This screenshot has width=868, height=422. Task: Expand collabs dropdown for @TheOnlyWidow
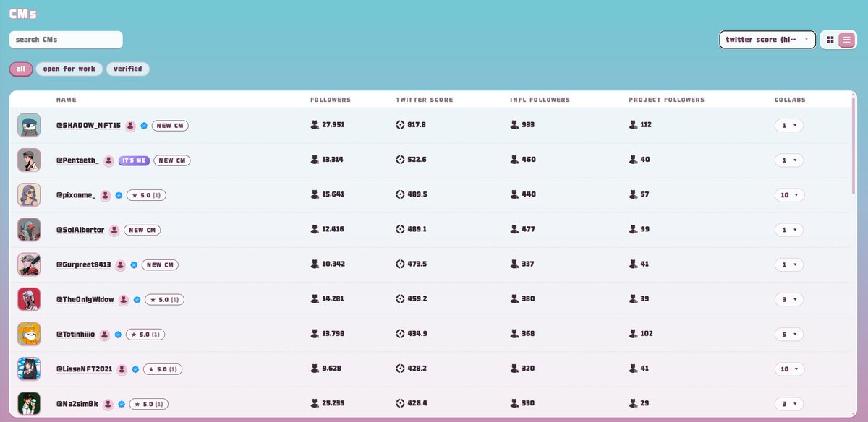pyautogui.click(x=788, y=299)
